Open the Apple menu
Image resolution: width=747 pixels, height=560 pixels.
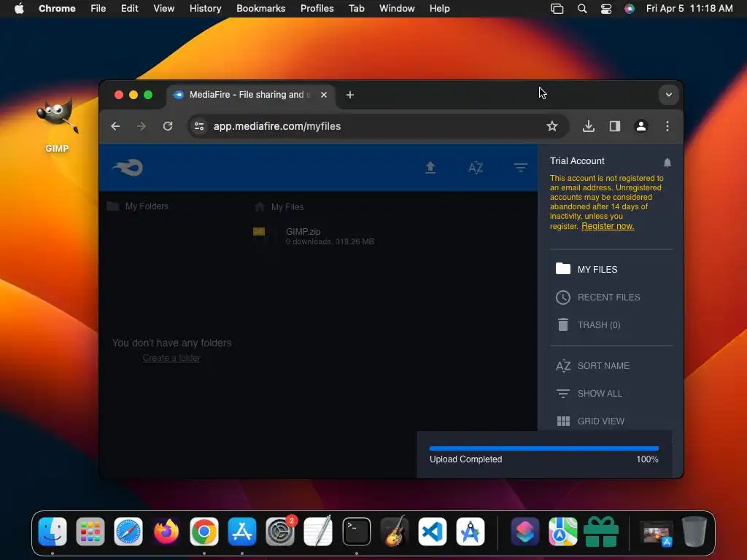pyautogui.click(x=19, y=9)
